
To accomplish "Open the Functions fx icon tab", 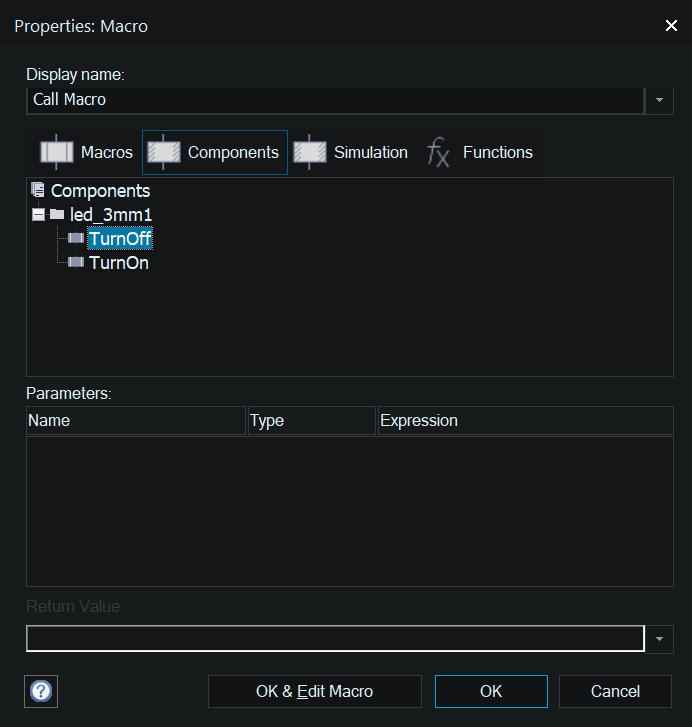I will [438, 153].
